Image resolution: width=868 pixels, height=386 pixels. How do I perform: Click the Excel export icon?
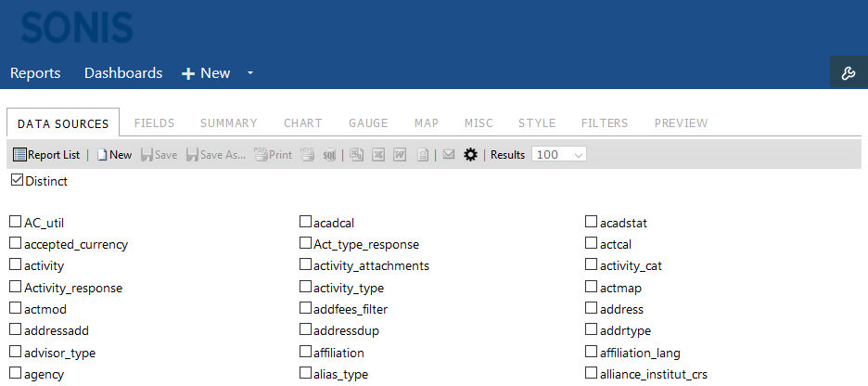pyautogui.click(x=378, y=155)
